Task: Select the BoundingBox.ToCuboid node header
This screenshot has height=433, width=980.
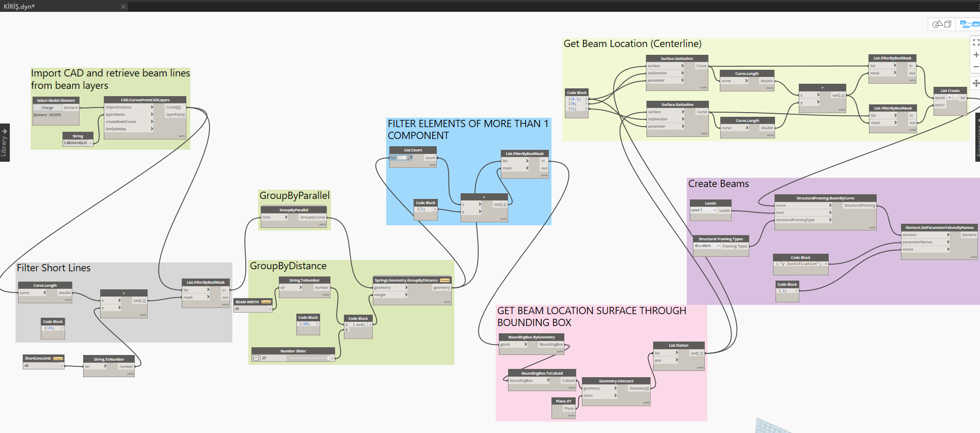Action: coord(542,374)
